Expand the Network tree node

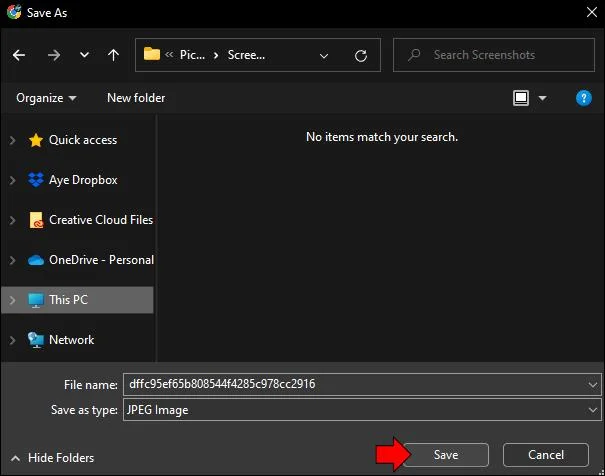[x=12, y=340]
